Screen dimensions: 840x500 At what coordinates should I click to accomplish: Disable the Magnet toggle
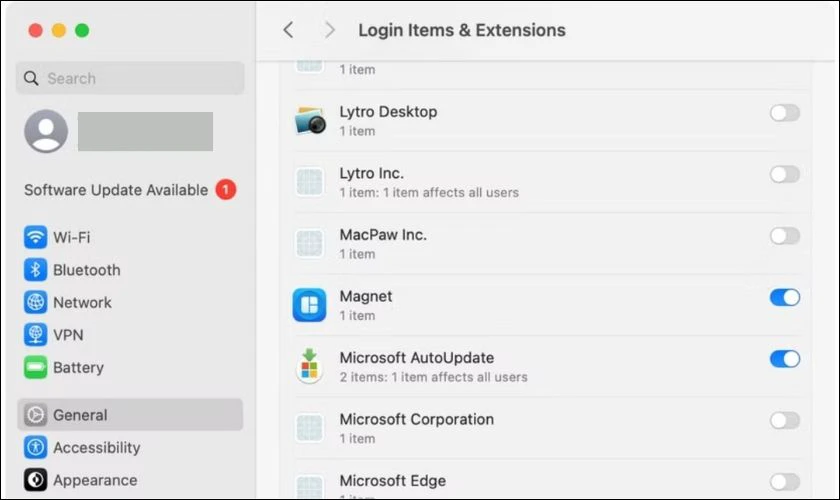click(785, 297)
